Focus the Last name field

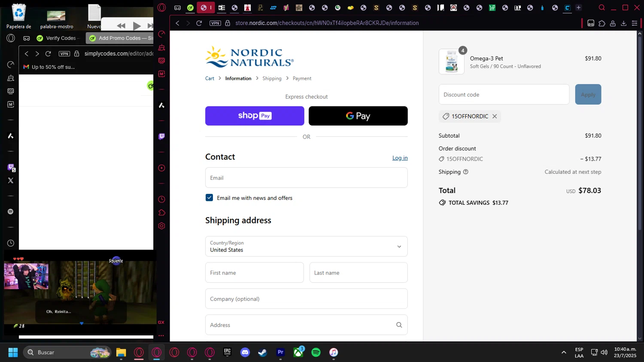pos(358,272)
